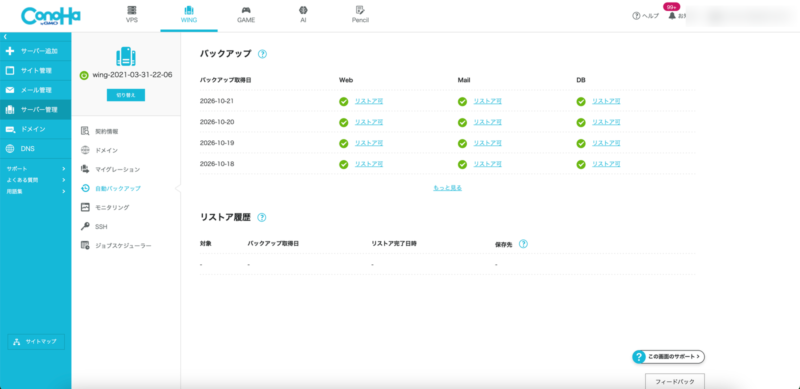Image resolution: width=800 pixels, height=389 pixels.
Task: Open the ヘルプ help link
Action: click(645, 16)
